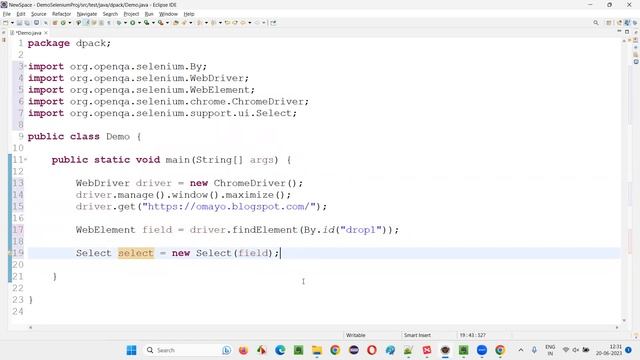Click the vertical scrollbar down arrow
The image size is (640, 360).
tap(624, 321)
